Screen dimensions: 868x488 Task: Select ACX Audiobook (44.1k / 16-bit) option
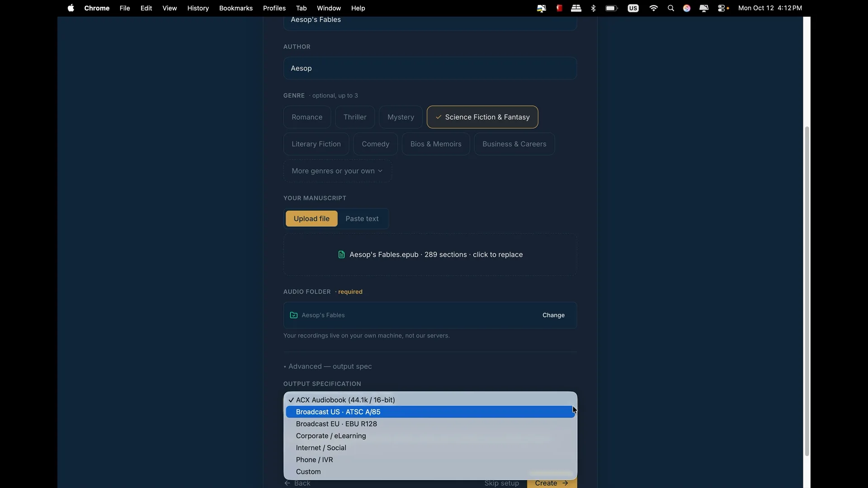[430, 400]
